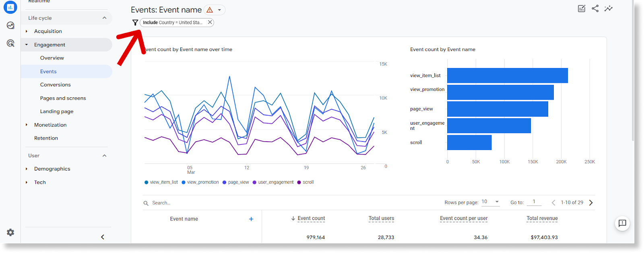
Task: Open the Reports icon in left rail
Action: (x=10, y=7)
